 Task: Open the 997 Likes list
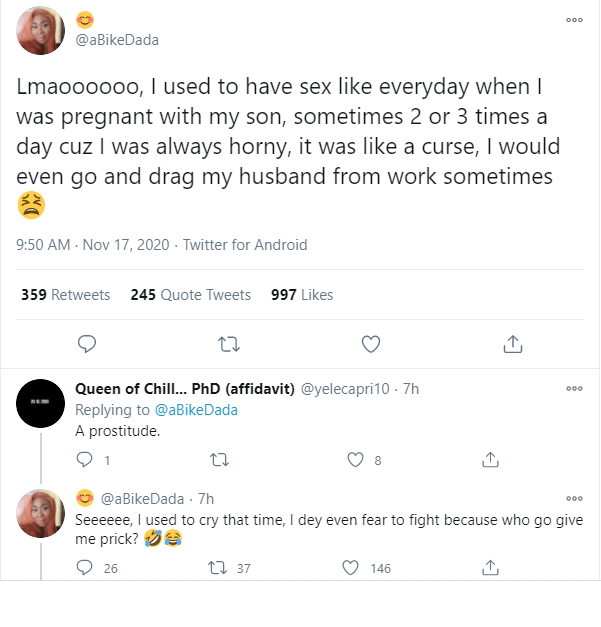(x=302, y=295)
